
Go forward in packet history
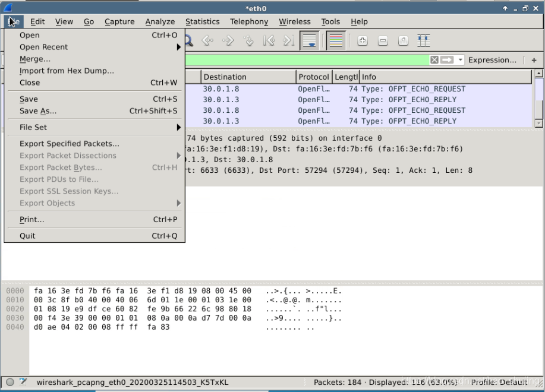coord(228,40)
